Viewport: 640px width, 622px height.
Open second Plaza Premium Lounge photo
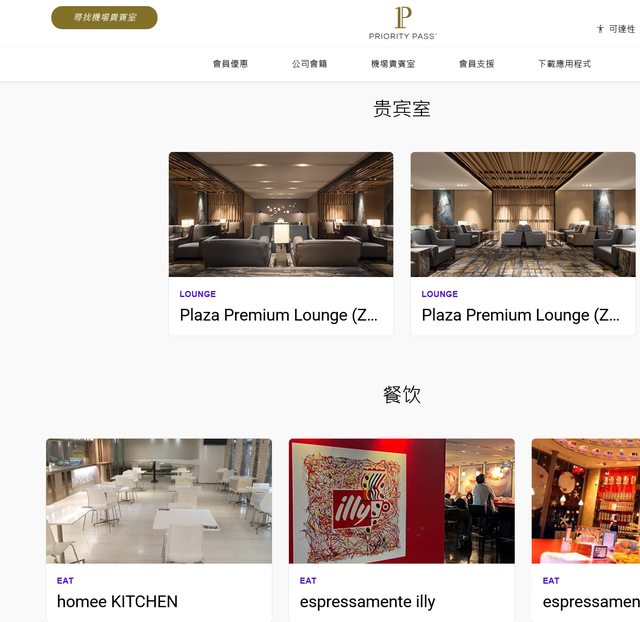pos(523,214)
